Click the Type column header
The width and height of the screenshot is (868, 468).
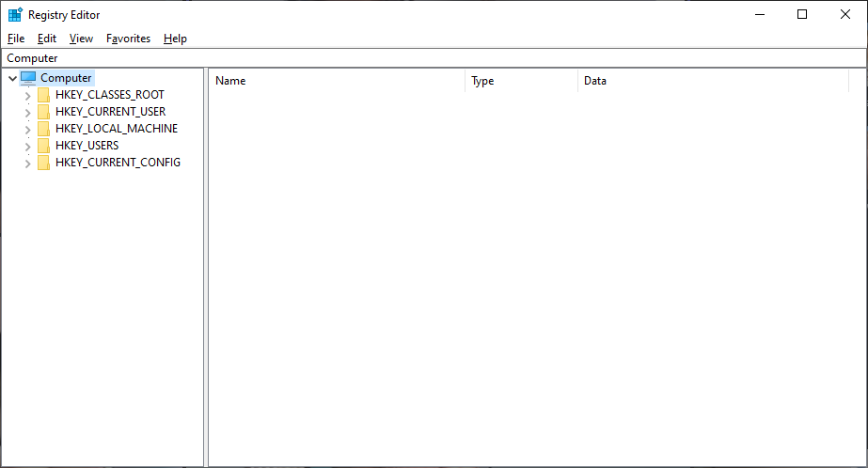click(x=522, y=81)
